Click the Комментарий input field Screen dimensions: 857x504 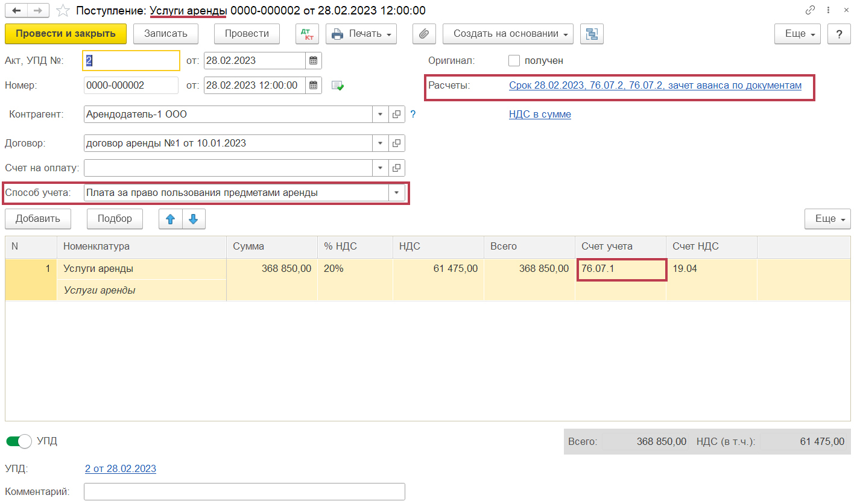244,492
